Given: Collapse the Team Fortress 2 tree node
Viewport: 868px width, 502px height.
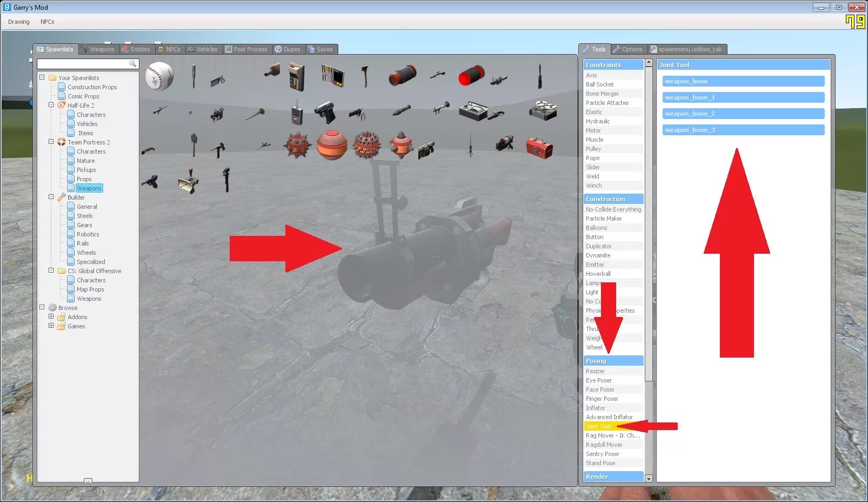Looking at the screenshot, I should point(51,142).
